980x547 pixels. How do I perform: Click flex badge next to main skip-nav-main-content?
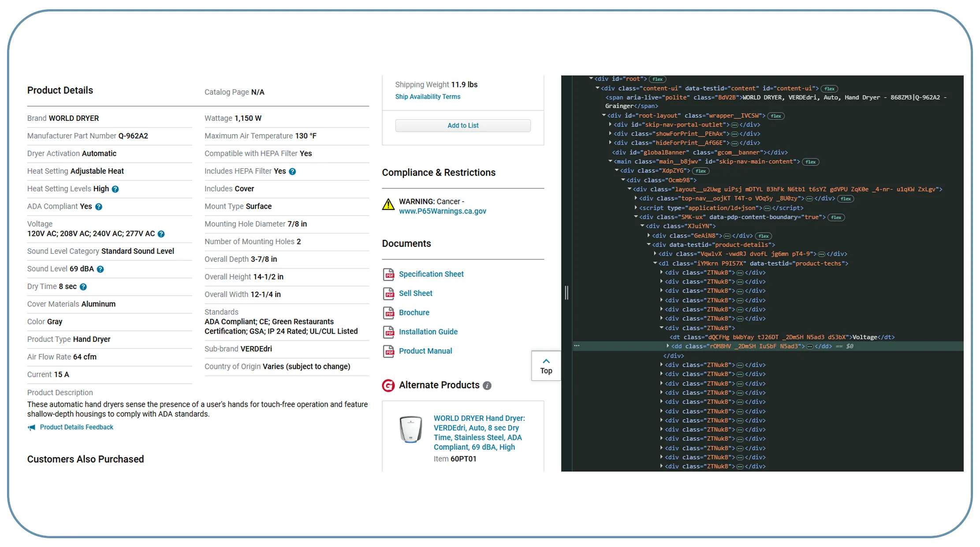(810, 162)
